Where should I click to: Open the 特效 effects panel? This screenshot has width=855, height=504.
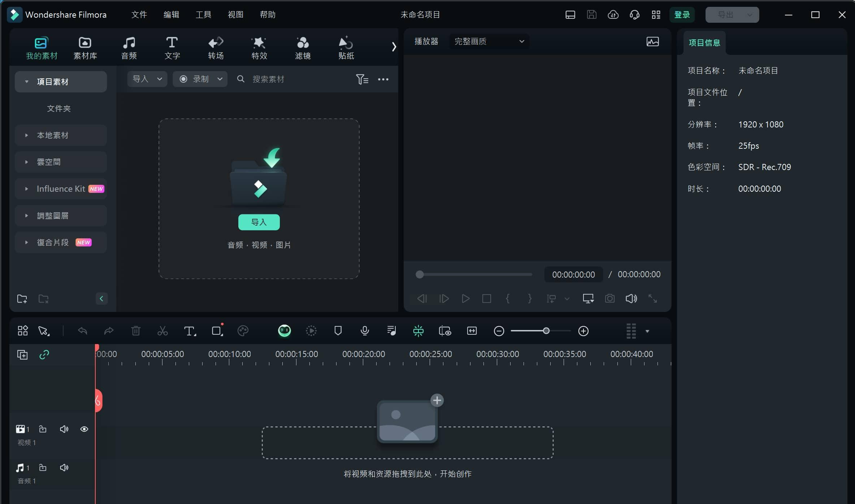[x=259, y=48]
